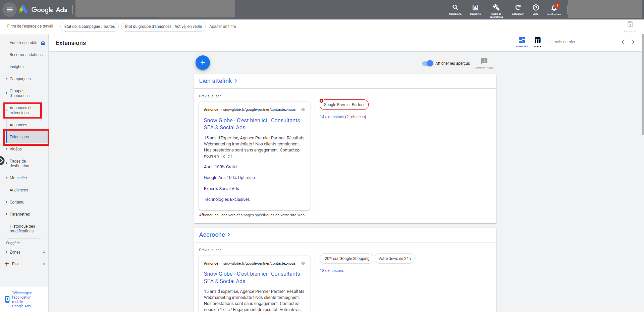The height and width of the screenshot is (312, 644).
Task: Click the Google Ads logo
Action: (43, 10)
